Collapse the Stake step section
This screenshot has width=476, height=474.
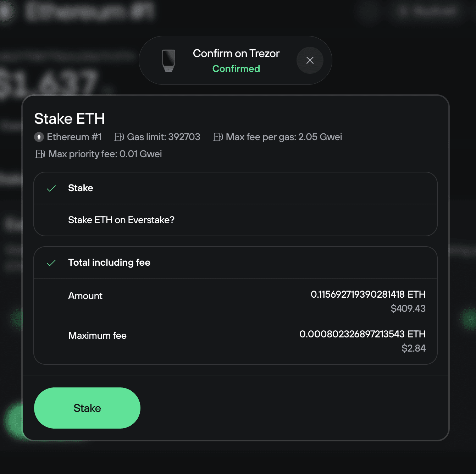(x=81, y=188)
